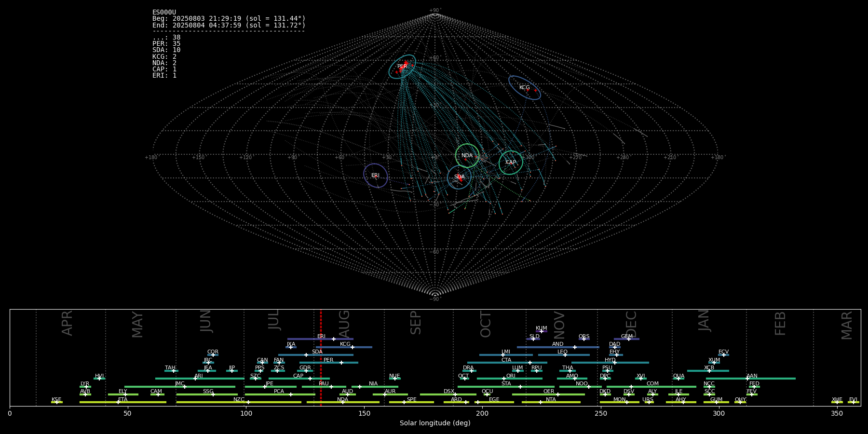Click the 'Beg: 20250803 21:29:19' line
The width and height of the screenshot is (868, 434).
click(x=229, y=19)
